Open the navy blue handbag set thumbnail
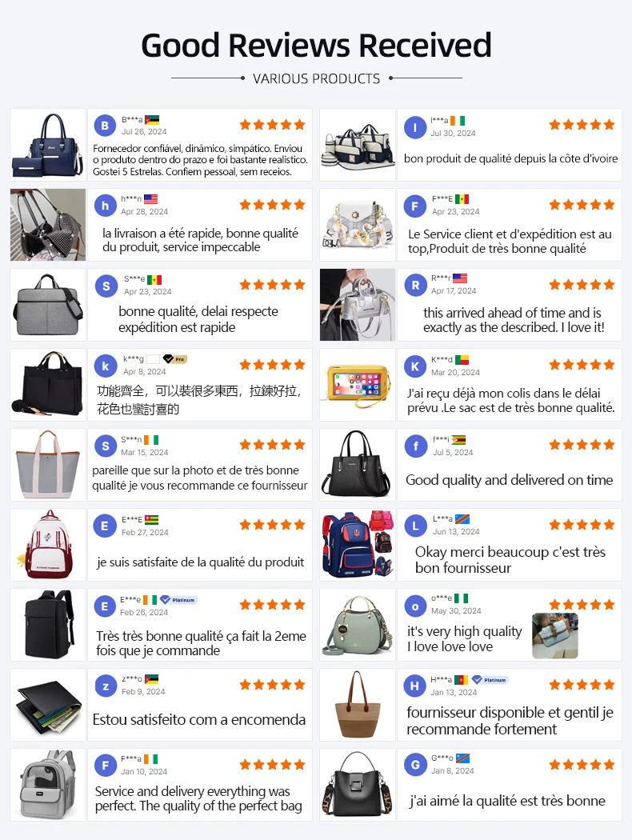 (x=48, y=145)
